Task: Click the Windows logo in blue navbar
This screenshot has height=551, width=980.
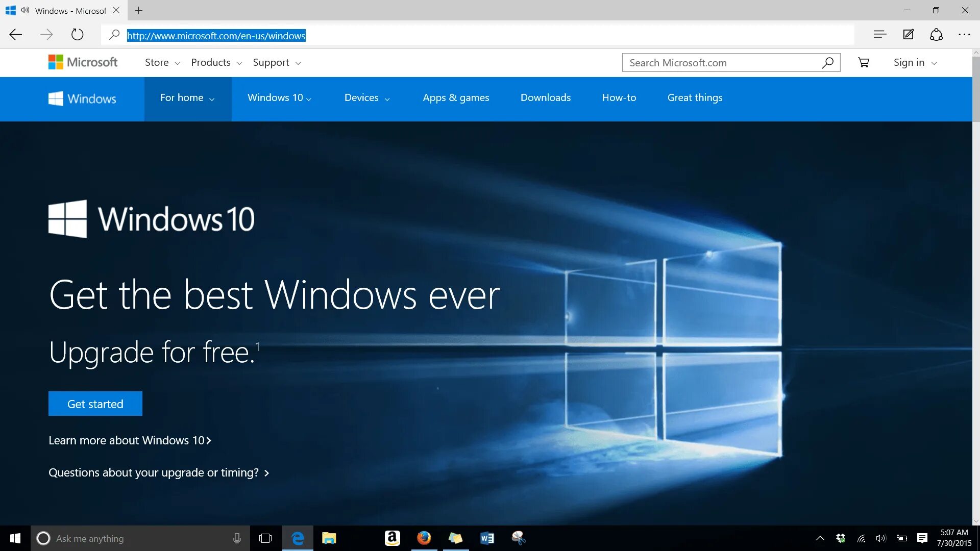Action: tap(82, 98)
